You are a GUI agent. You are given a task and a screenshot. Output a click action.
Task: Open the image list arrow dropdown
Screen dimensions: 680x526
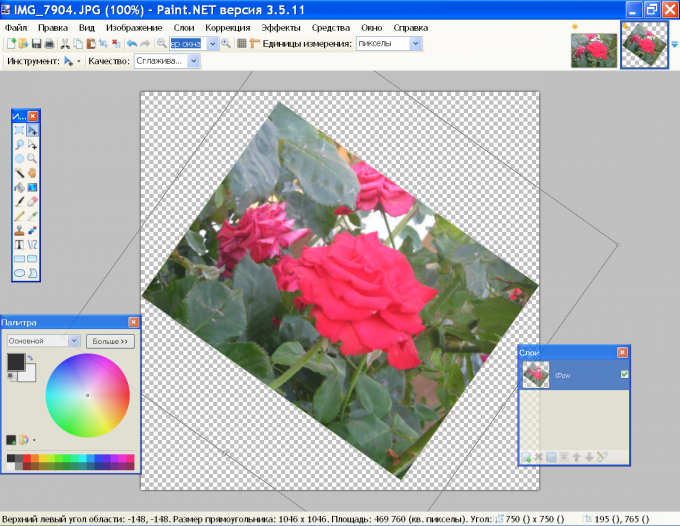click(x=674, y=45)
